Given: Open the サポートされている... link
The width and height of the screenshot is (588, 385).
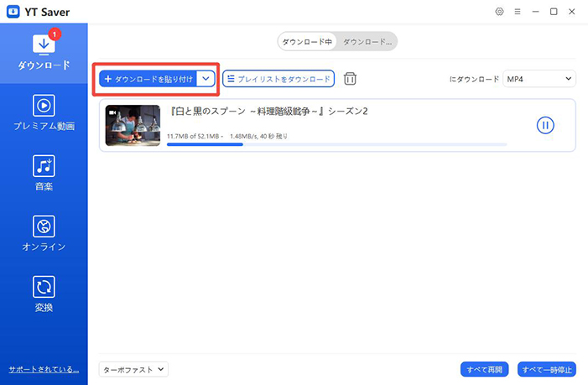Looking at the screenshot, I should 44,369.
